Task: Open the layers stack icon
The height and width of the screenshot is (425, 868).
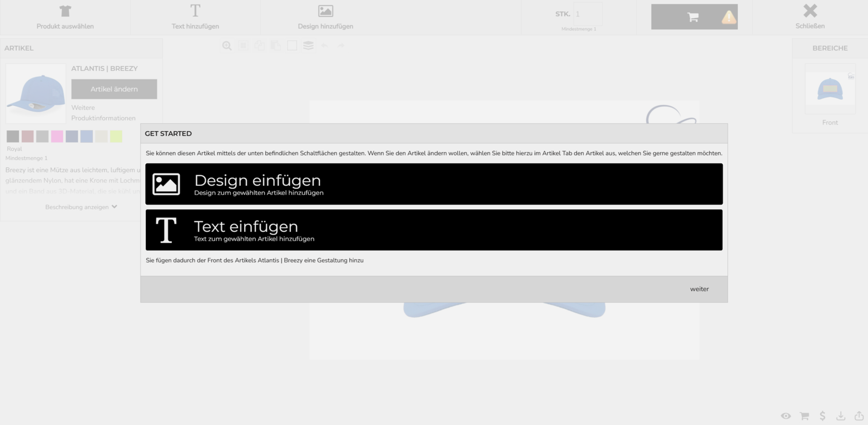Action: coord(308,46)
